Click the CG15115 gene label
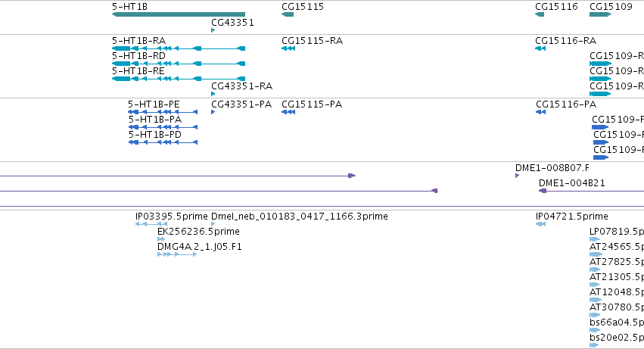This screenshot has width=644, height=349. [x=303, y=7]
